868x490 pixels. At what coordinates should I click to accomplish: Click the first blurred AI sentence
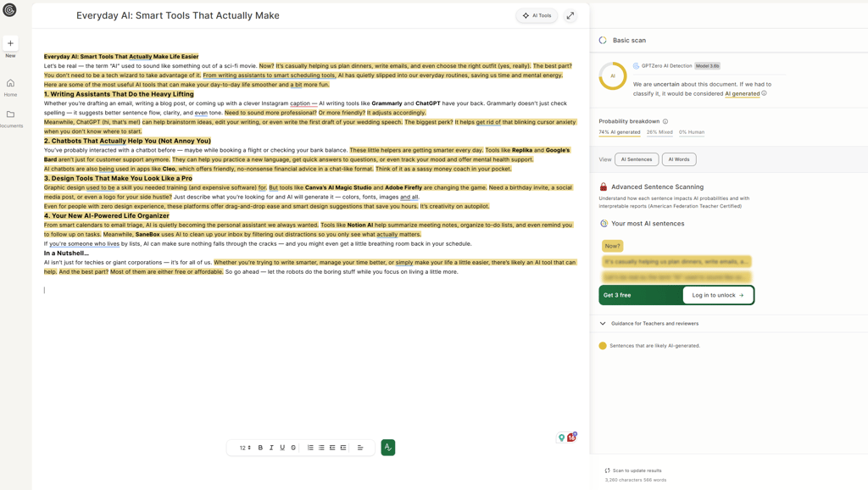[676, 261]
